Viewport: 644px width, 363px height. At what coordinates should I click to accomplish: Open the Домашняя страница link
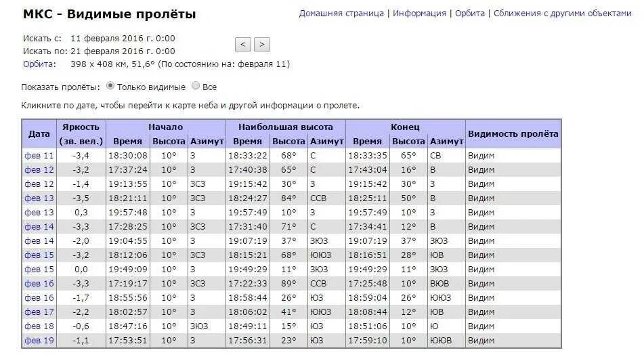coord(341,13)
